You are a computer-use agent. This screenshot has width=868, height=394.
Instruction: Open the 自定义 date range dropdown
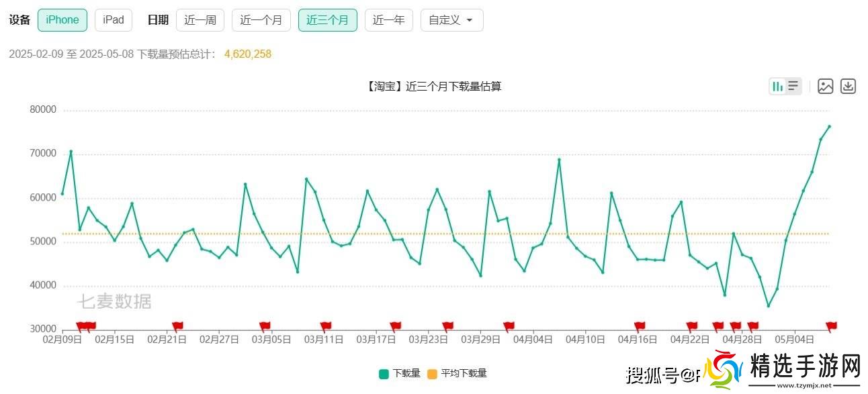pyautogui.click(x=451, y=20)
